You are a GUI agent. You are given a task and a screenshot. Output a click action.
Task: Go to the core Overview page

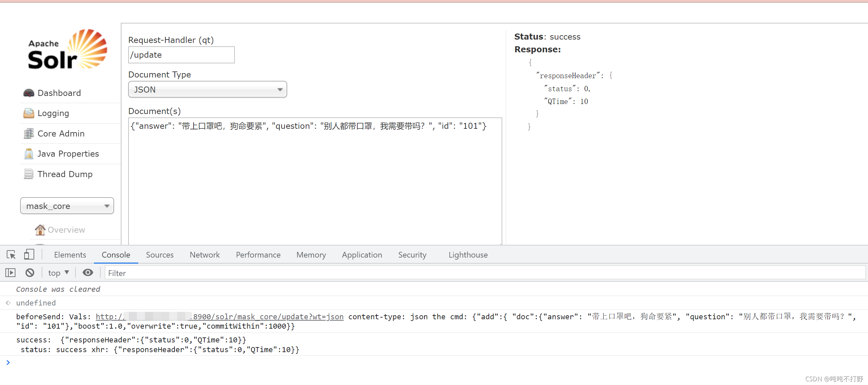pyautogui.click(x=66, y=230)
